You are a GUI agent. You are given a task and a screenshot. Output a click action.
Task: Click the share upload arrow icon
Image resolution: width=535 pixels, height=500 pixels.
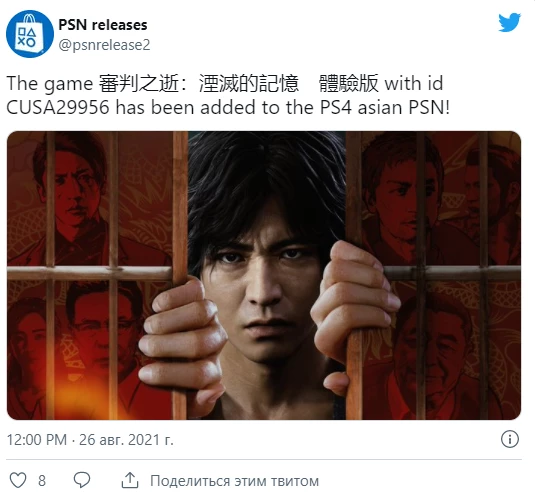[x=130, y=480]
